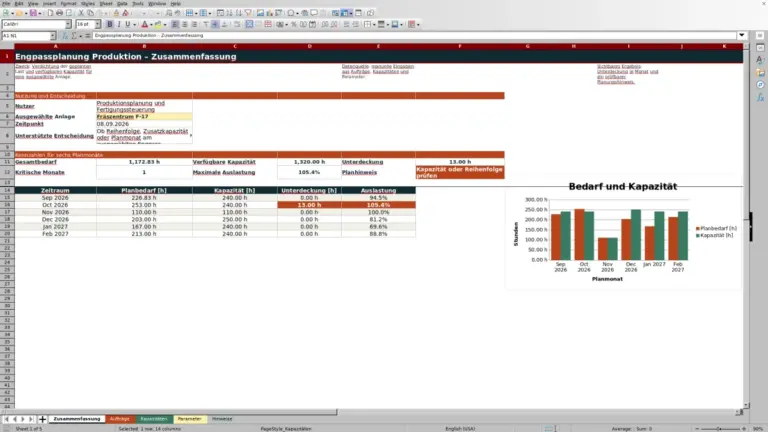Viewport: 768px width, 432px height.
Task: Open the Sum function dropdown arrow
Action: [x=80, y=36]
